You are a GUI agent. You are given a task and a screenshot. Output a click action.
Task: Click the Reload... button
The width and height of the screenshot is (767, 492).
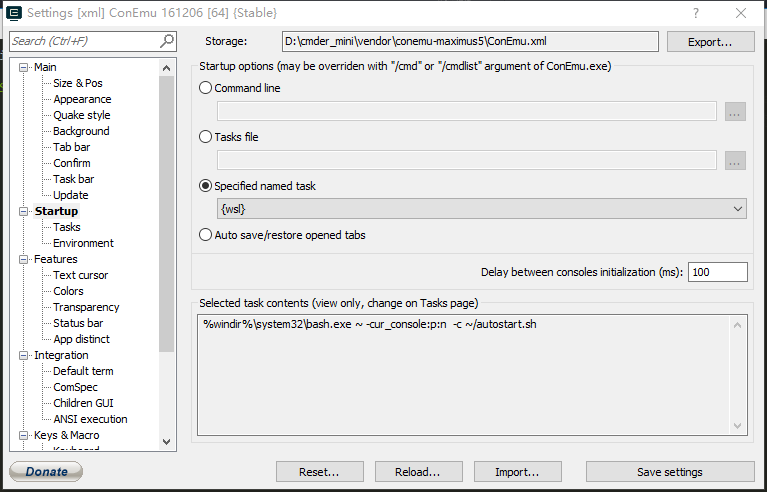click(418, 472)
